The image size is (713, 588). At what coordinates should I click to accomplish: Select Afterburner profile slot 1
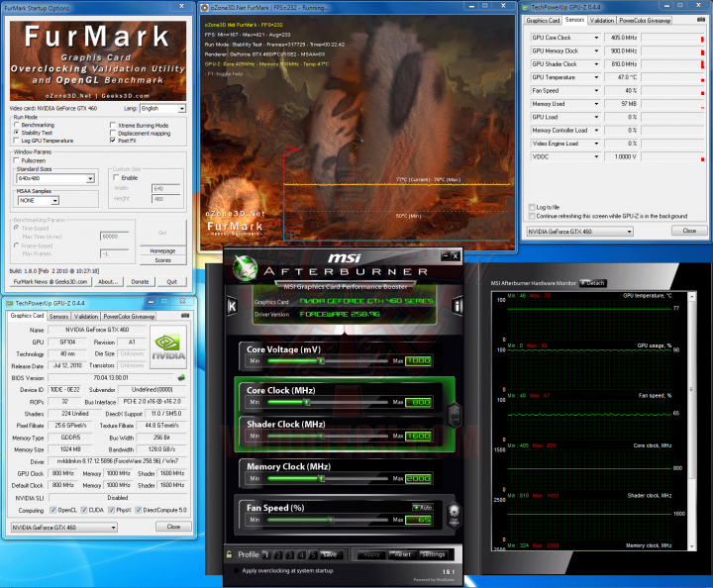[266, 554]
